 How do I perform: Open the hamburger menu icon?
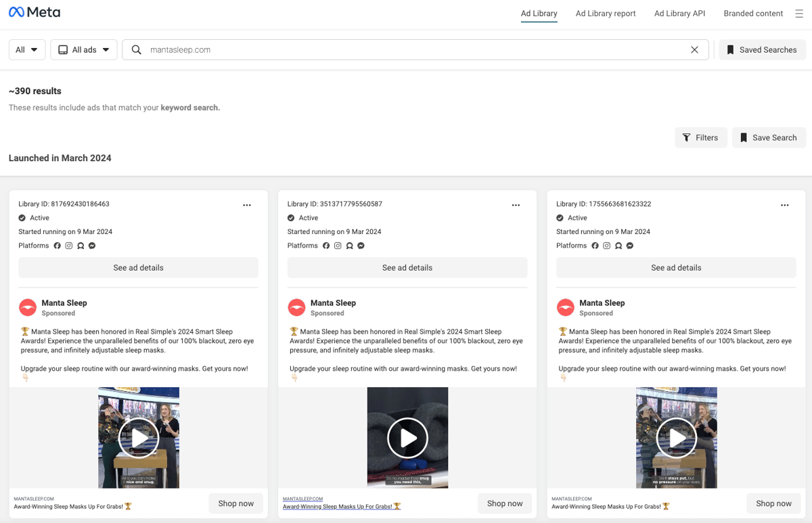pos(799,14)
